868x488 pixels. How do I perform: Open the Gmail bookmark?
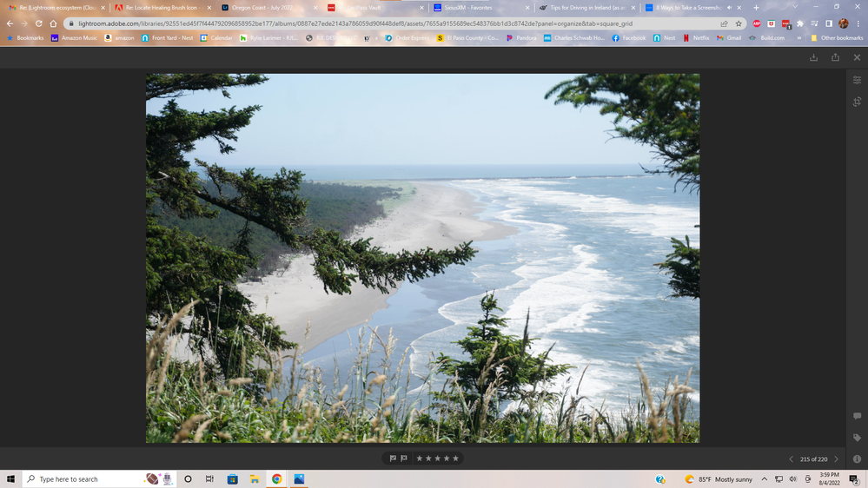click(x=728, y=38)
